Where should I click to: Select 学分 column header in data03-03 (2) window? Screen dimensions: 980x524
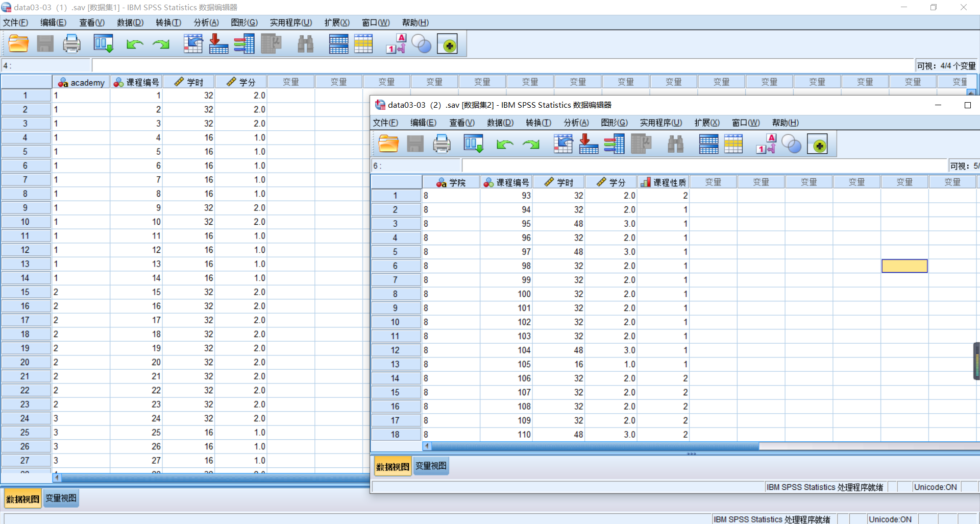click(611, 182)
